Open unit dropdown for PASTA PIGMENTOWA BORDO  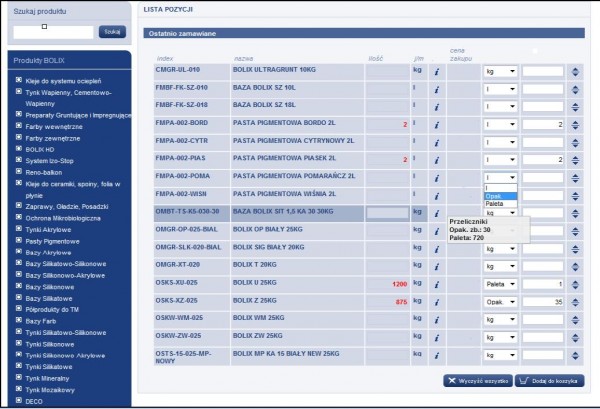(x=500, y=124)
